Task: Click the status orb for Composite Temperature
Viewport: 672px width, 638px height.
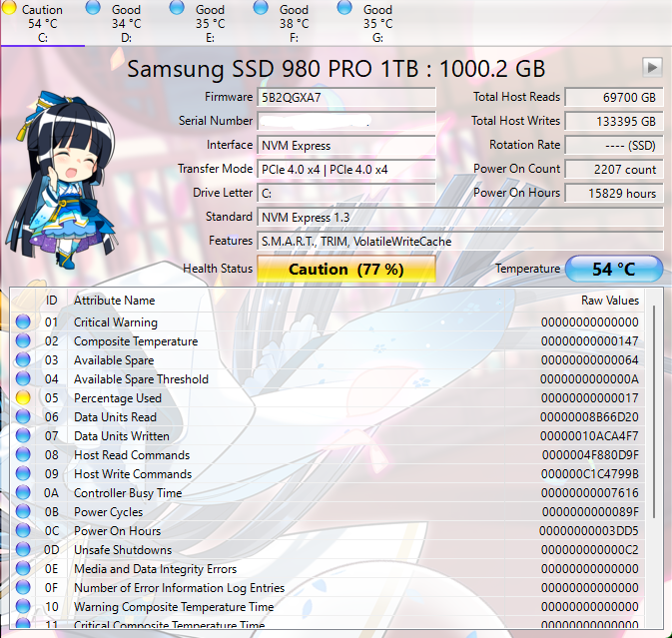Action: pos(23,340)
